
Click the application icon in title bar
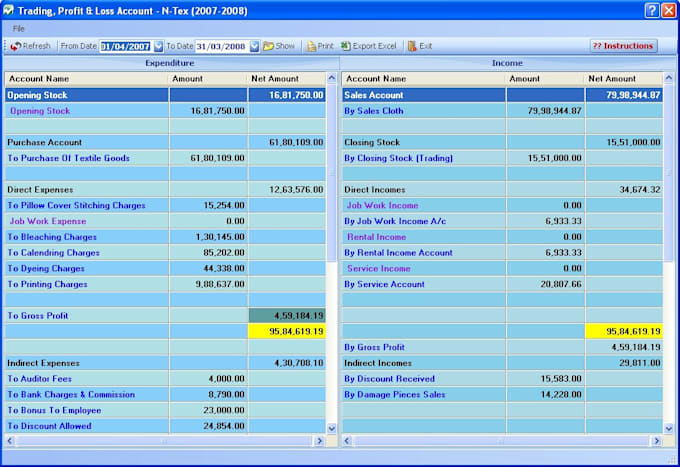(x=9, y=10)
